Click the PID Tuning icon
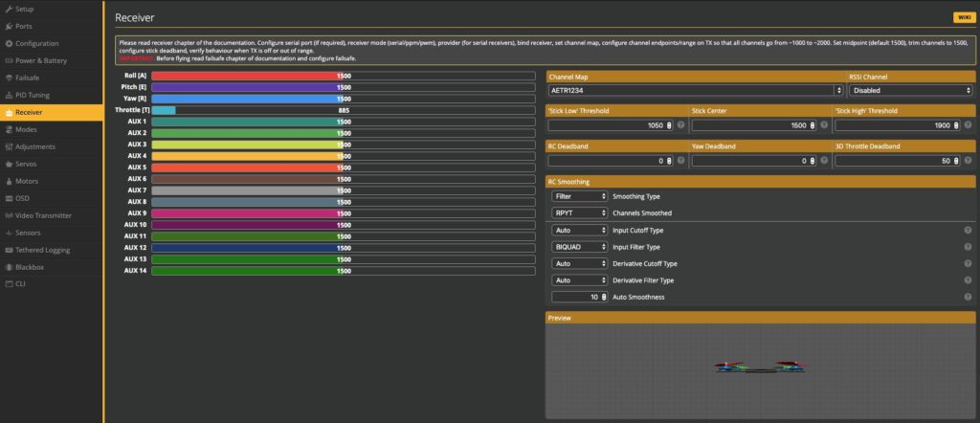Screen dimensions: 980x423 click(9, 95)
